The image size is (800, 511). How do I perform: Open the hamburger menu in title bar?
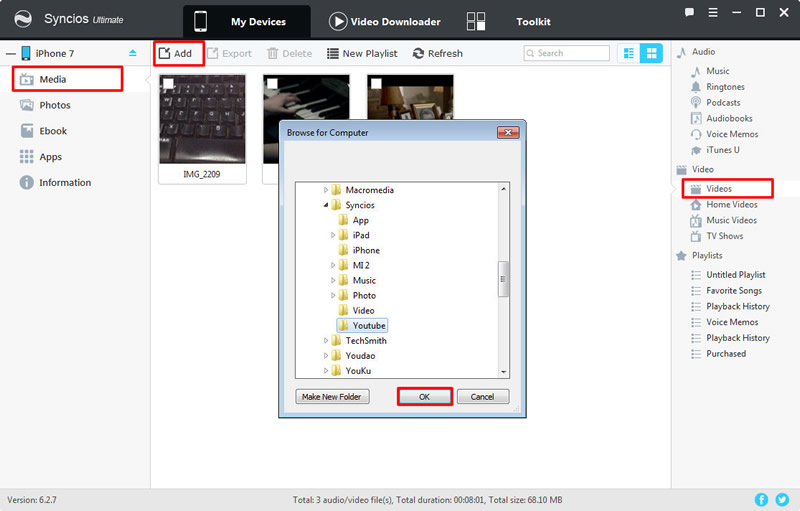(x=713, y=12)
